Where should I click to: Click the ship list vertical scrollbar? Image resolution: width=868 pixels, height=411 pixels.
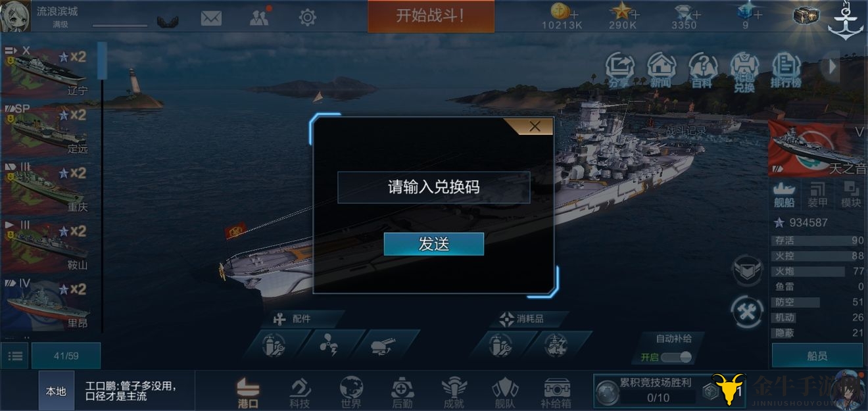tap(102, 60)
